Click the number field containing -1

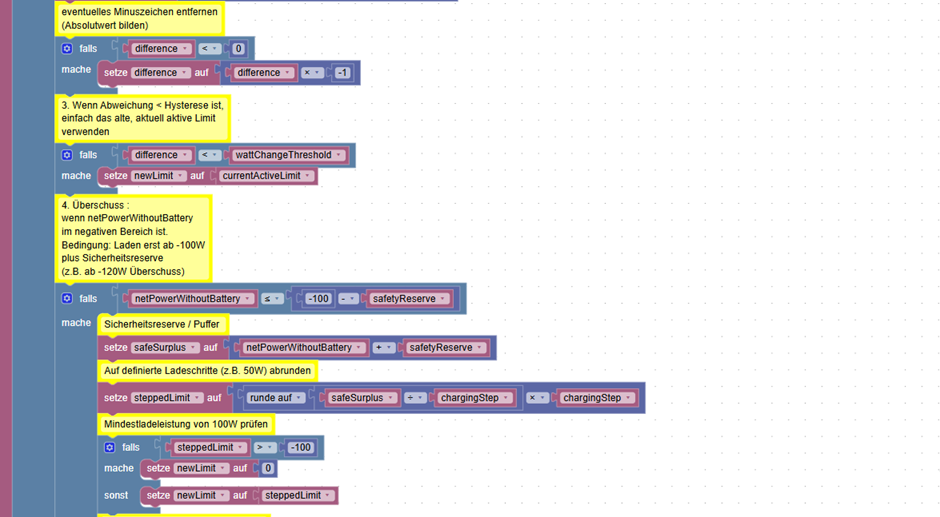(342, 73)
